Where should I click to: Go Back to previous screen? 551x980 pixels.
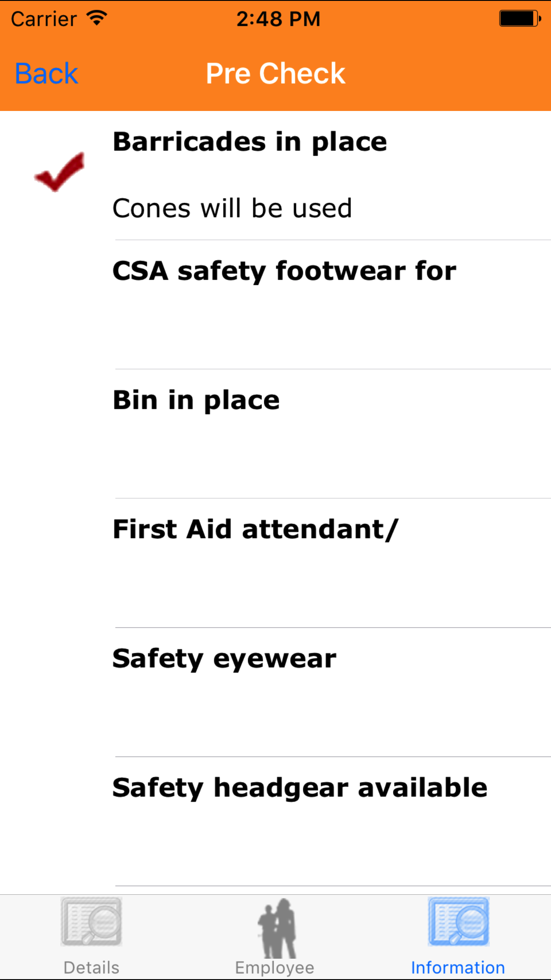point(47,73)
